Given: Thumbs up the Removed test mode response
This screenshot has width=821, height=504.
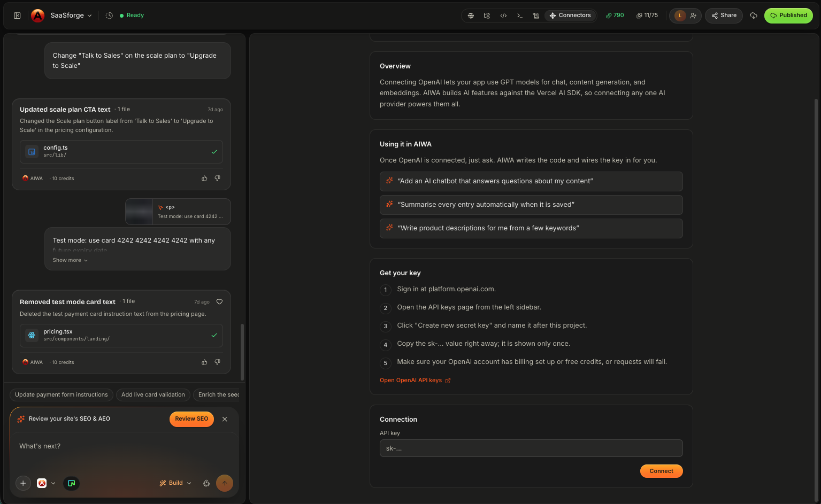Looking at the screenshot, I should pos(204,362).
